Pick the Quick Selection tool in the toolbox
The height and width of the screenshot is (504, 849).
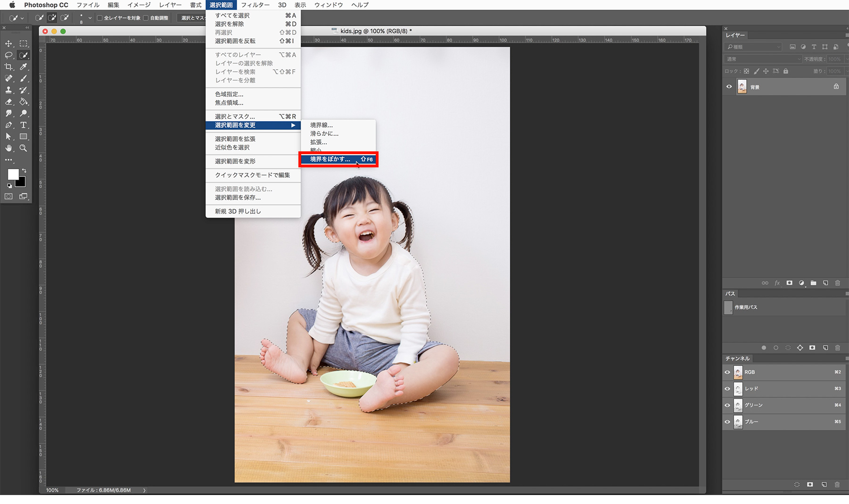click(23, 55)
